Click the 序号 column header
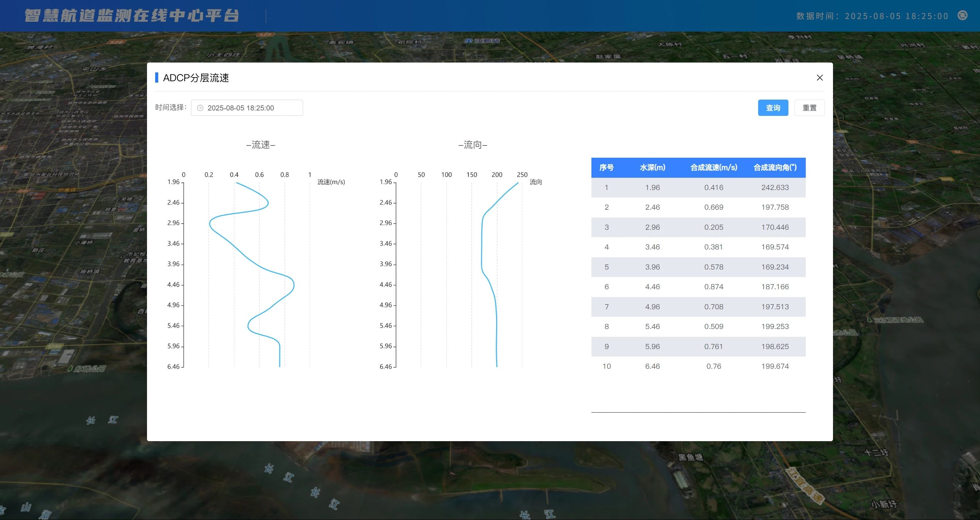This screenshot has width=980, height=520. tap(606, 168)
